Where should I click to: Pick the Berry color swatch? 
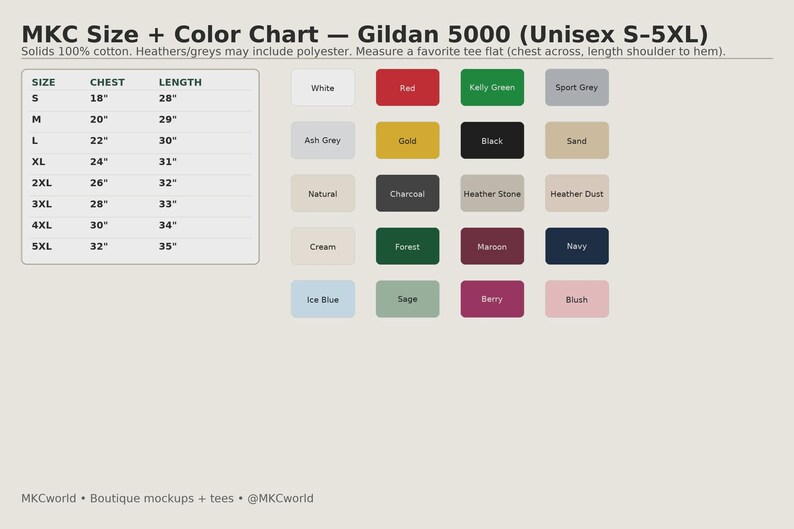click(492, 299)
